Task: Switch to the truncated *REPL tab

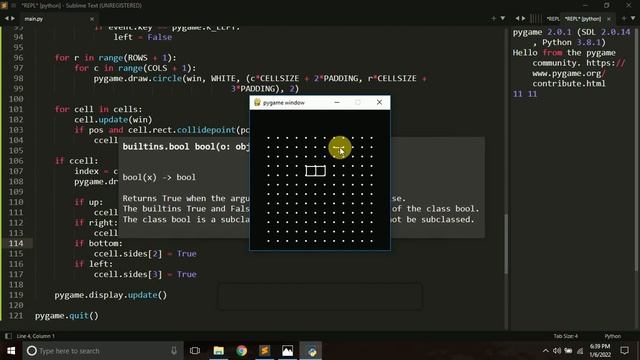Action: pos(553,19)
